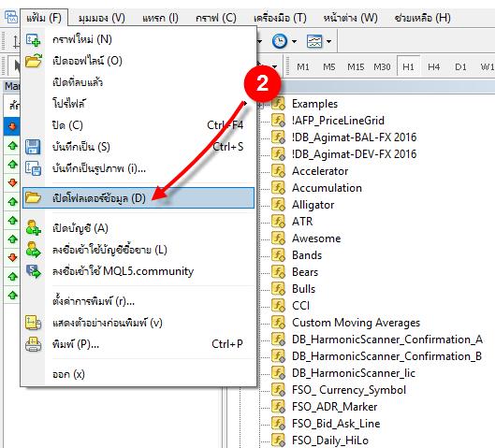495x448 pixels.
Task: Click the CCI indicator icon
Action: click(x=278, y=306)
